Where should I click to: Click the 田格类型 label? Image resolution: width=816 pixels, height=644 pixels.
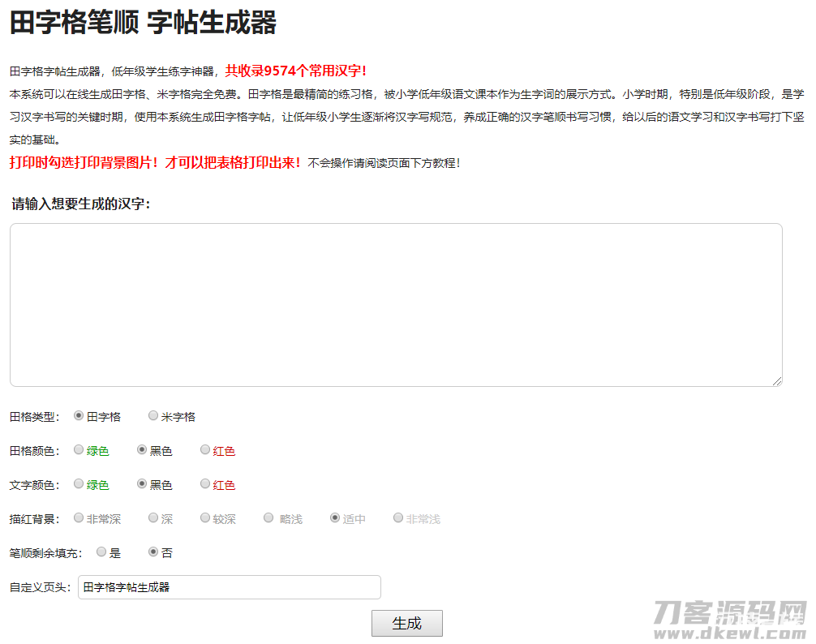point(34,417)
